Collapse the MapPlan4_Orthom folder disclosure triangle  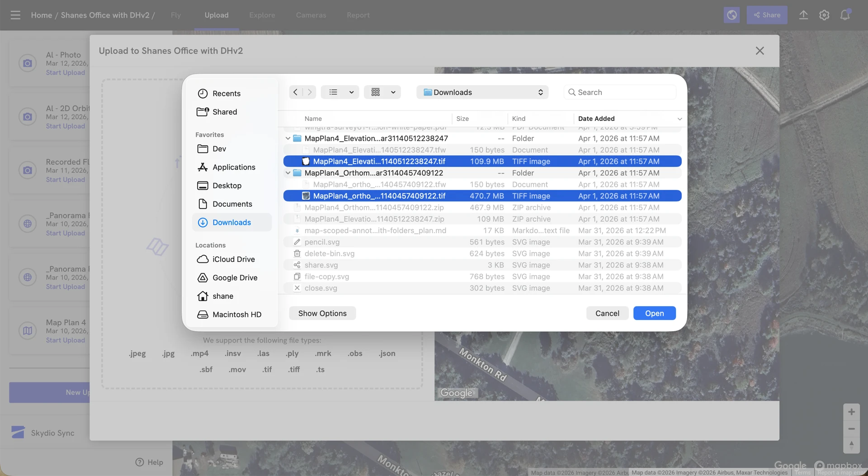(x=288, y=172)
